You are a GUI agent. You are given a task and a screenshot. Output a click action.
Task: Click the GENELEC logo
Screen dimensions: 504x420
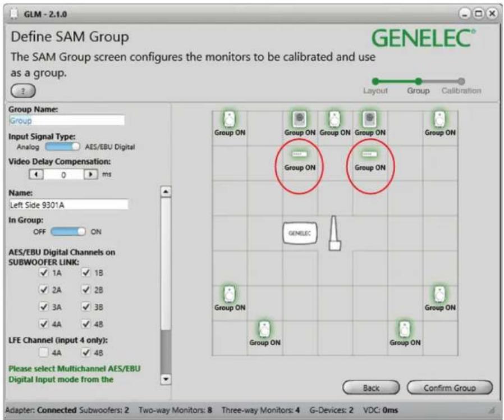coord(424,38)
